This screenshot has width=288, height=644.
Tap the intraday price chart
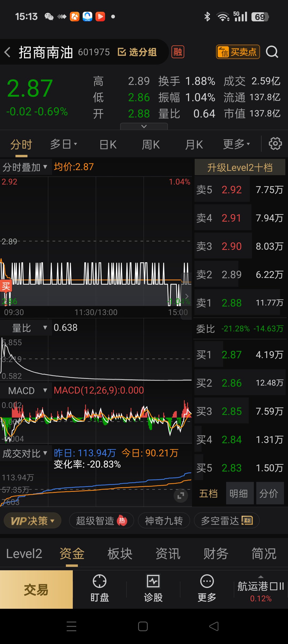pos(96,242)
